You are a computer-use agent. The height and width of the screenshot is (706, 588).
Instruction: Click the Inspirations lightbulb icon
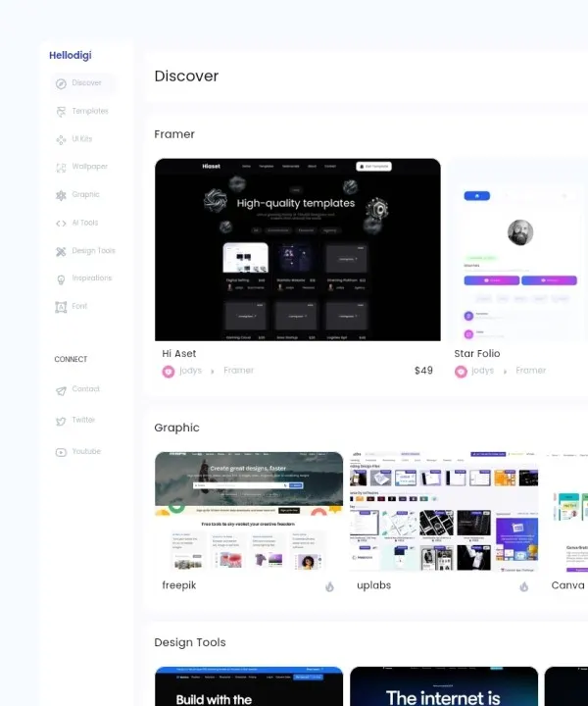click(x=61, y=279)
